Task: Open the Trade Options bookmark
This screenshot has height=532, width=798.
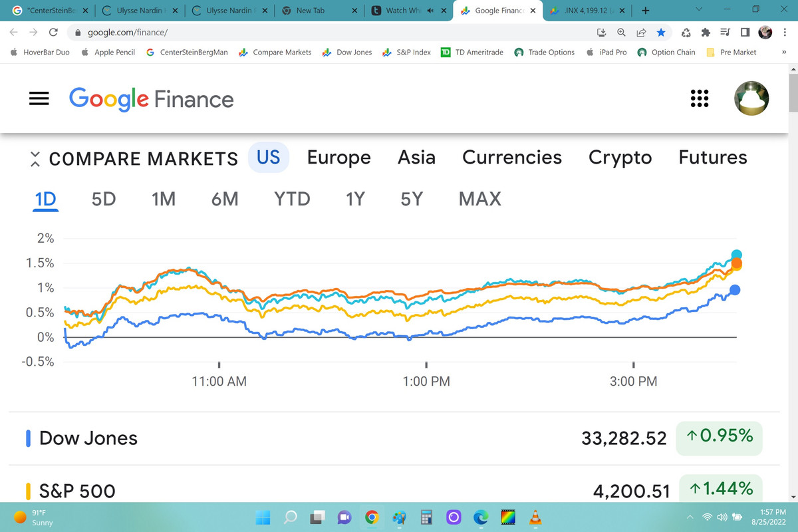Action: coord(545,52)
